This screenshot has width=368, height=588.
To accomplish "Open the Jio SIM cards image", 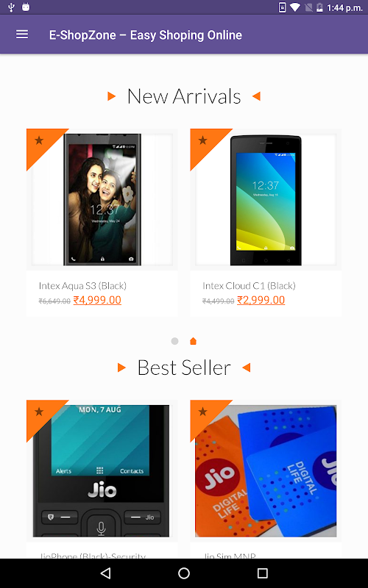I will pyautogui.click(x=266, y=471).
